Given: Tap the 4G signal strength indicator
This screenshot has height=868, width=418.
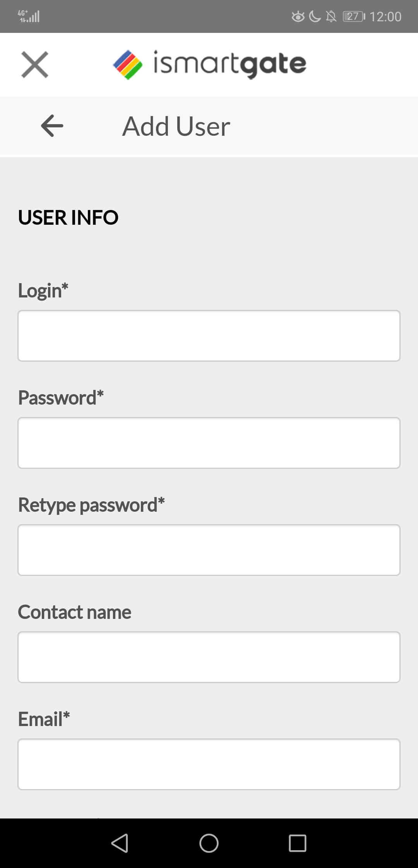Looking at the screenshot, I should tap(29, 16).
